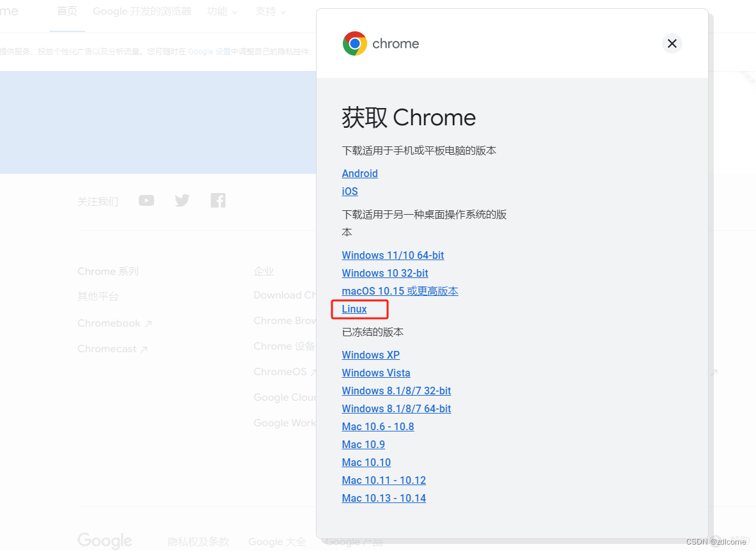Open Google 开发的浏览器 nav item

[x=142, y=11]
